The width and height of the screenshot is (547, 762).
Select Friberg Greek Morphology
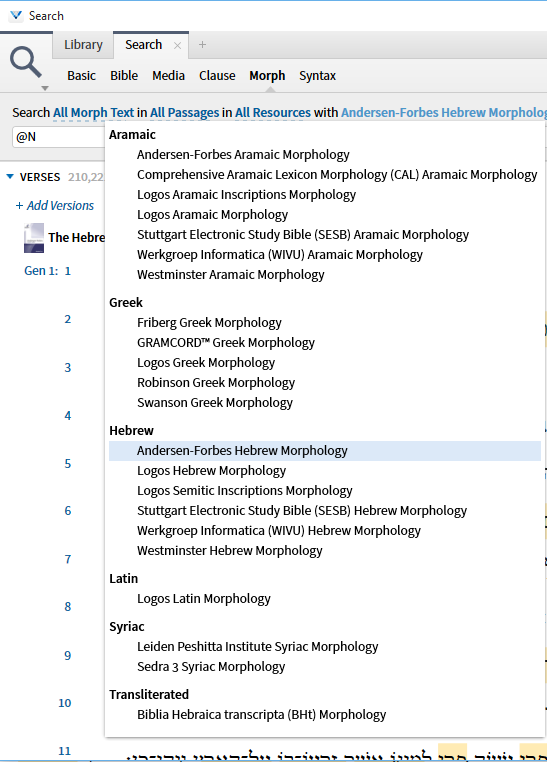click(x=209, y=323)
